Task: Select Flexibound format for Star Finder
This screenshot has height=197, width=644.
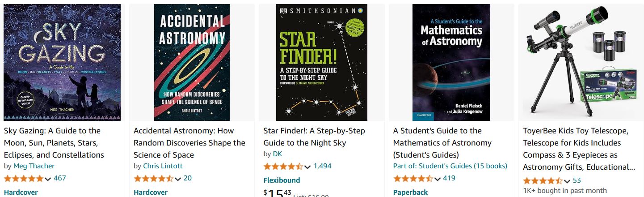Action: pyautogui.click(x=282, y=180)
